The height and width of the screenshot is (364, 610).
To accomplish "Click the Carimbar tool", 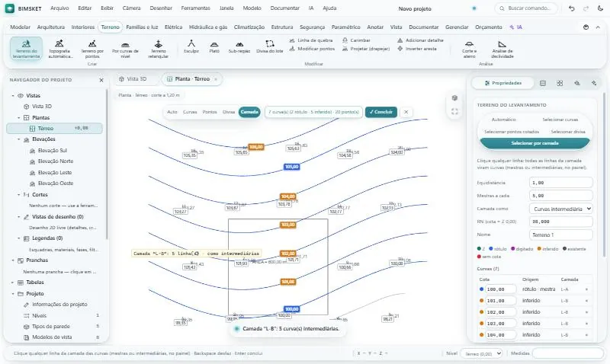I will [x=356, y=40].
